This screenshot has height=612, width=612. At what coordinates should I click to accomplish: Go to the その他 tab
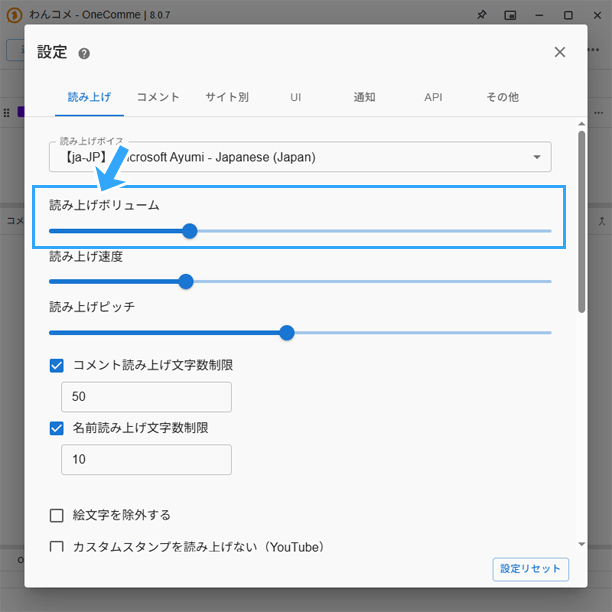coord(502,97)
